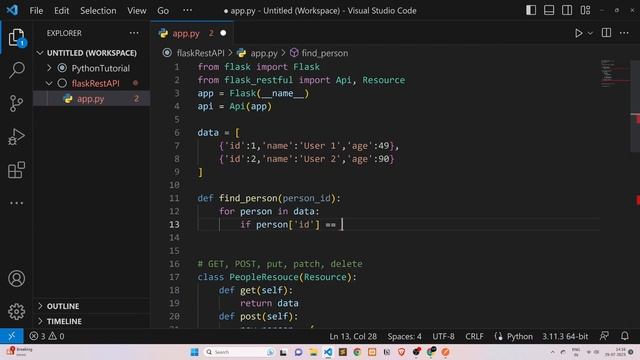Collapse the flaskRestAPI folder
The height and width of the screenshot is (360, 640).
click(x=49, y=83)
